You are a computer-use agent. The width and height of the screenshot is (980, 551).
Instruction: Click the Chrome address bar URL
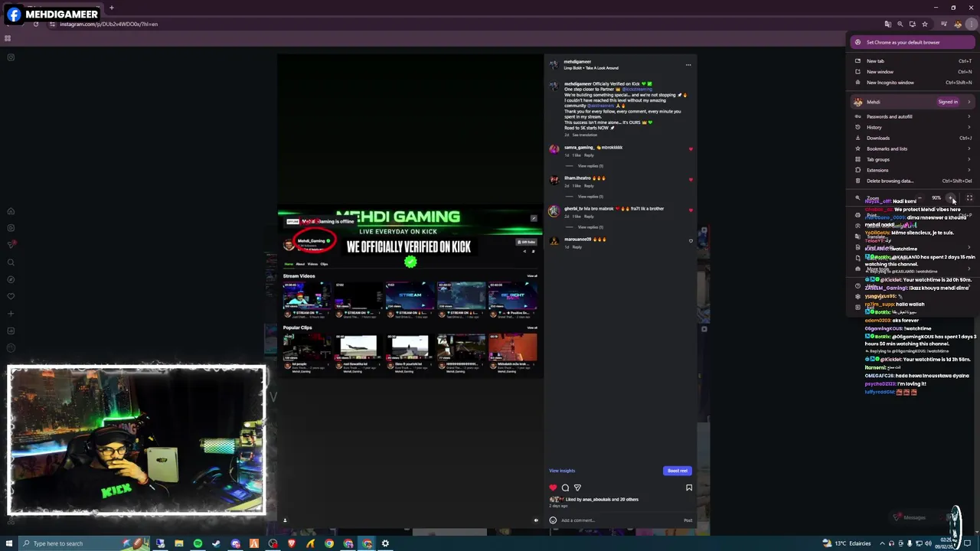[x=109, y=24]
